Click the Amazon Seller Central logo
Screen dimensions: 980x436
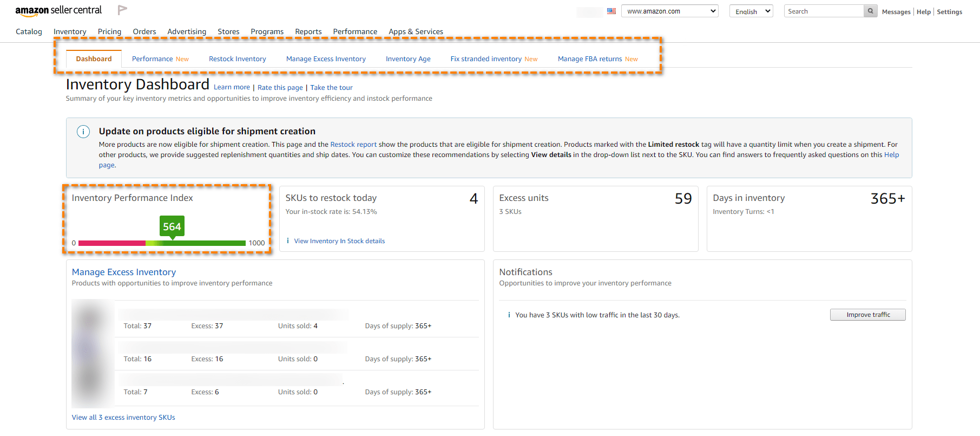tap(58, 11)
